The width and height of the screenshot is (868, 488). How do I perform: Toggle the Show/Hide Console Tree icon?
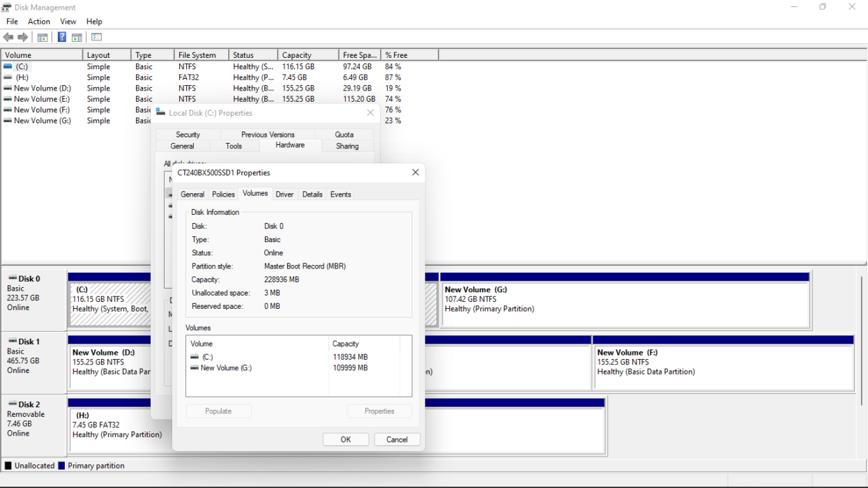tap(43, 38)
